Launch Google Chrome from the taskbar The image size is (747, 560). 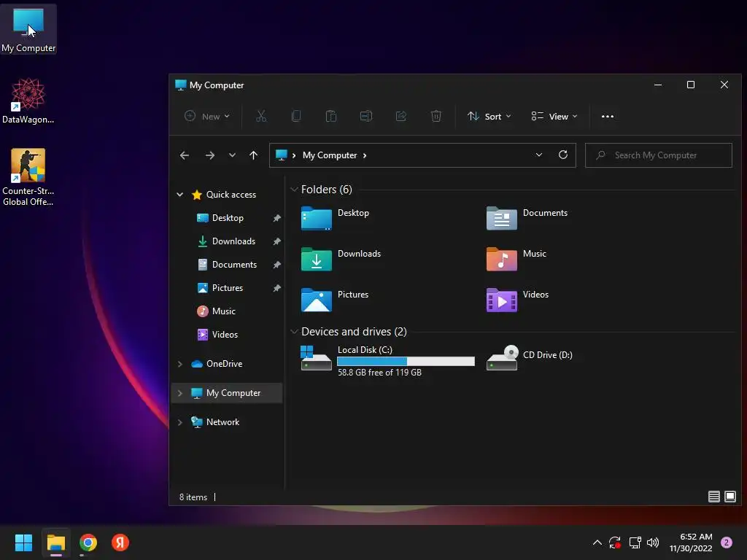point(88,542)
